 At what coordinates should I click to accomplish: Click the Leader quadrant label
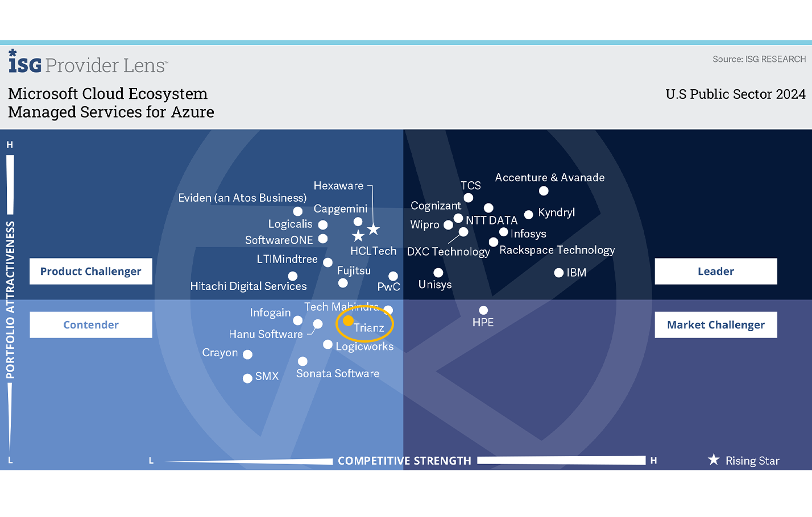[x=715, y=271]
